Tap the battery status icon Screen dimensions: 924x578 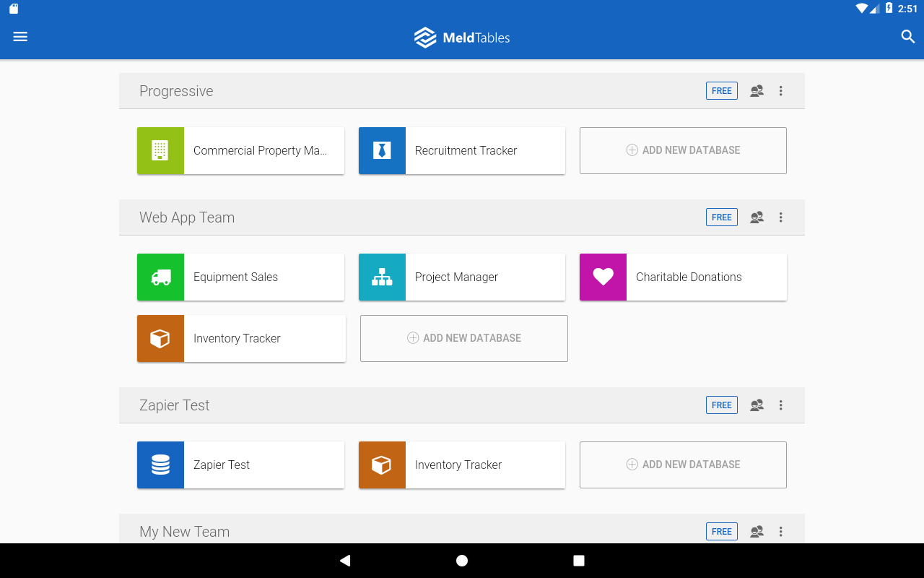pyautogui.click(x=889, y=9)
